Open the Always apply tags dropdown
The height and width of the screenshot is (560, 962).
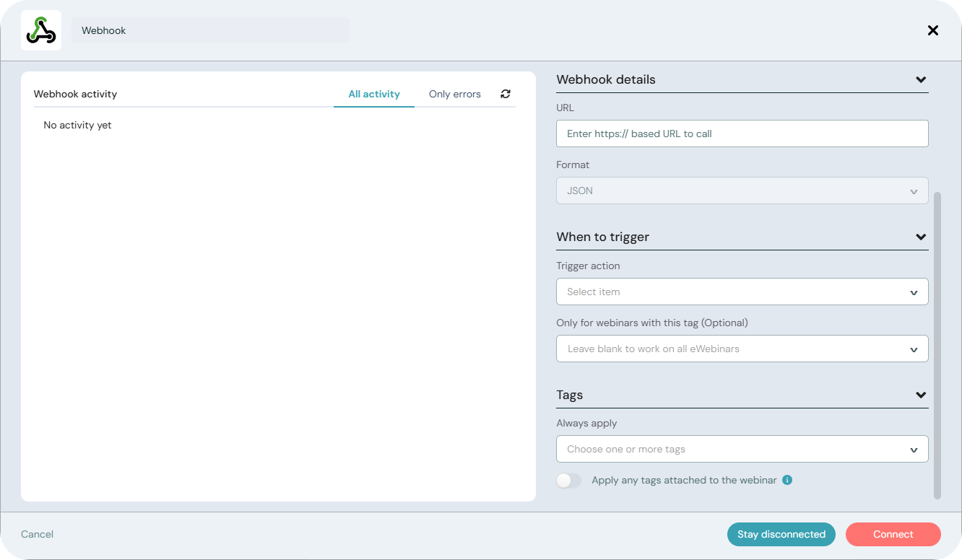(x=742, y=449)
